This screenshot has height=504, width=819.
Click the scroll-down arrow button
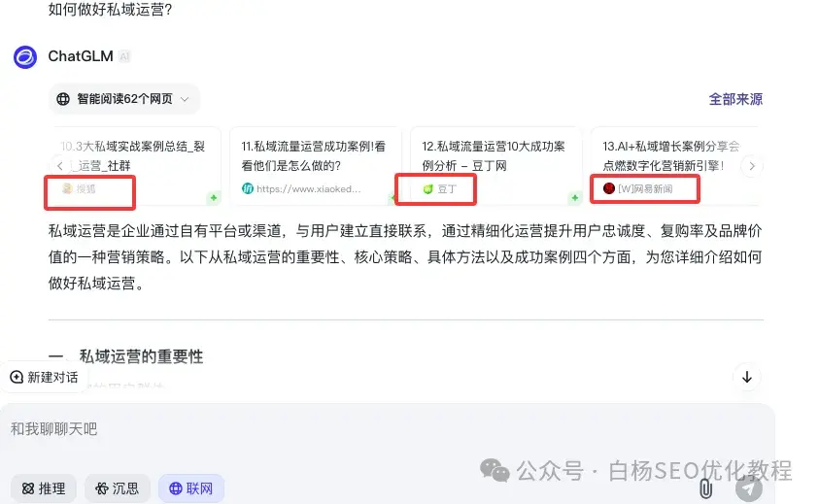point(747,377)
